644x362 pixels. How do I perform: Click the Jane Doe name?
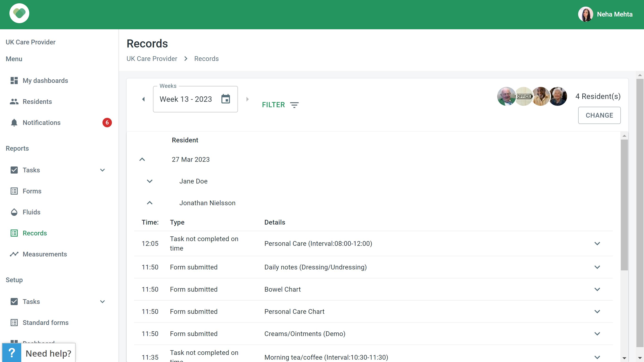pos(193,181)
